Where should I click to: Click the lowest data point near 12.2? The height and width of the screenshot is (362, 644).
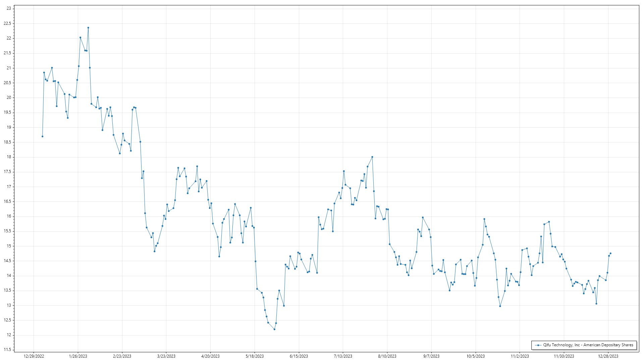274,329
